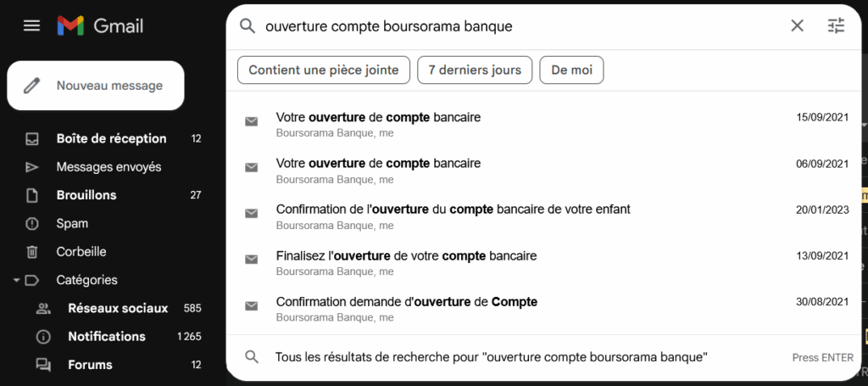Screen dimensions: 868x386
Task: Open Boîte de réception folder
Action: (x=111, y=138)
